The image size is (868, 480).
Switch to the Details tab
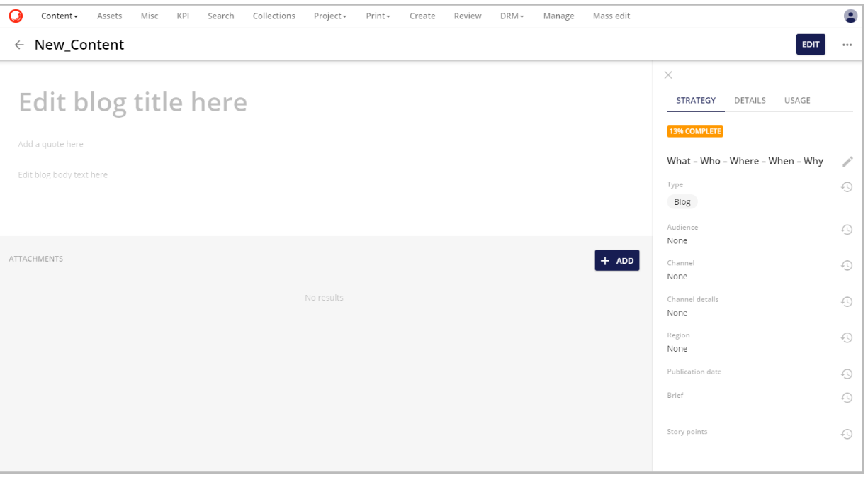[750, 100]
